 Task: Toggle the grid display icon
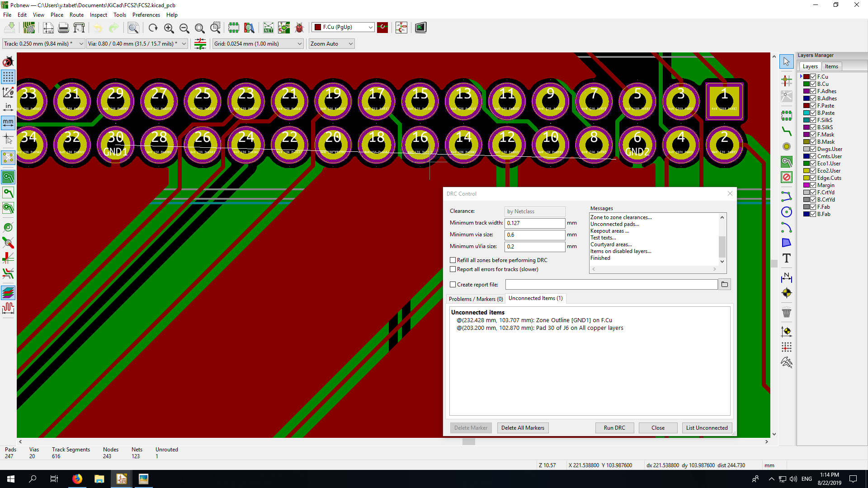click(x=8, y=77)
